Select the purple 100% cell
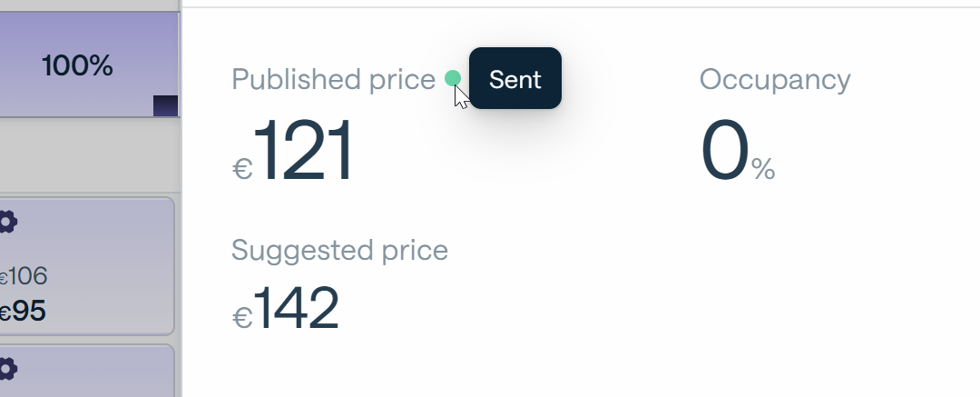Image resolution: width=980 pixels, height=397 pixels. [x=89, y=65]
